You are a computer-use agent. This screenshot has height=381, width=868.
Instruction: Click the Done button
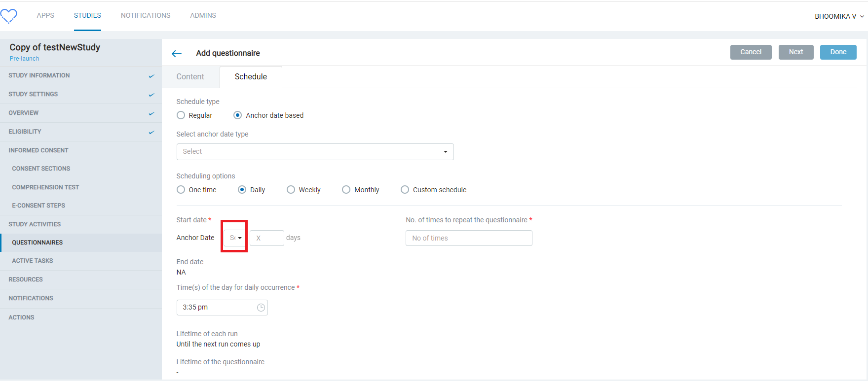coord(838,52)
